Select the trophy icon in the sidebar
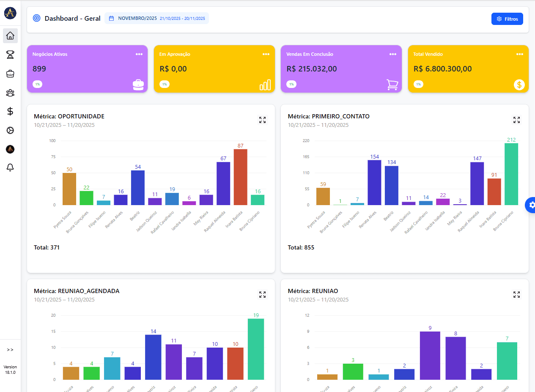Image resolution: width=535 pixels, height=392 pixels. [x=10, y=55]
